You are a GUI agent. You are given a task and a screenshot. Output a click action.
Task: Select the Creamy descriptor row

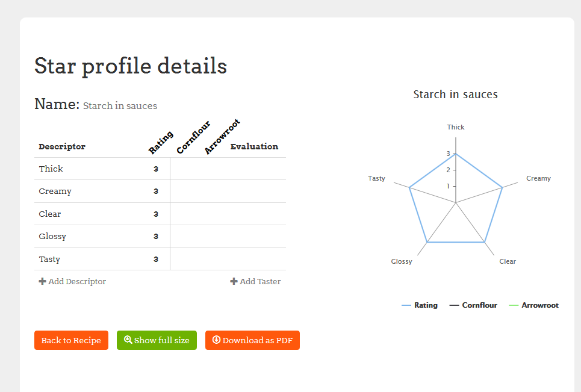click(55, 191)
